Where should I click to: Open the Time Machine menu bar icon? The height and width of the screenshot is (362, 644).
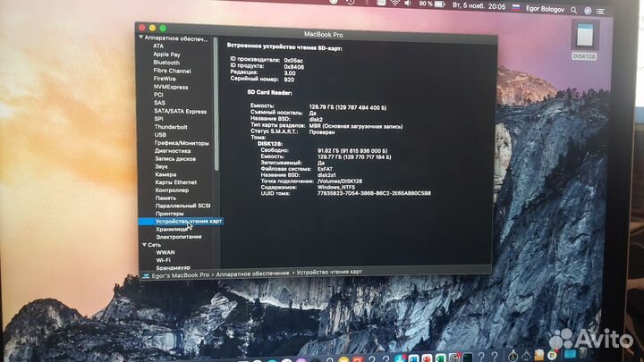point(350,2)
